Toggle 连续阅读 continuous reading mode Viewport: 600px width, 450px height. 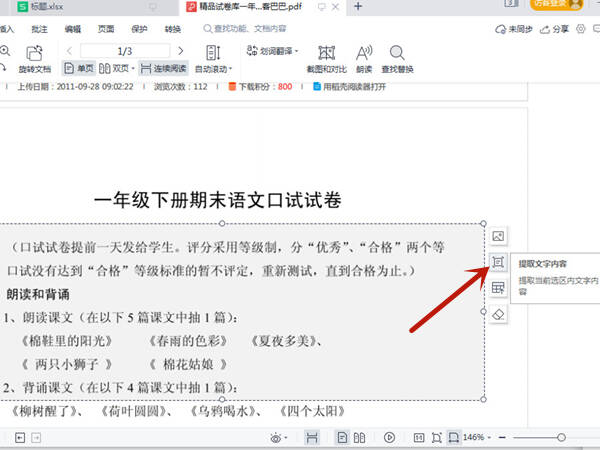click(163, 68)
